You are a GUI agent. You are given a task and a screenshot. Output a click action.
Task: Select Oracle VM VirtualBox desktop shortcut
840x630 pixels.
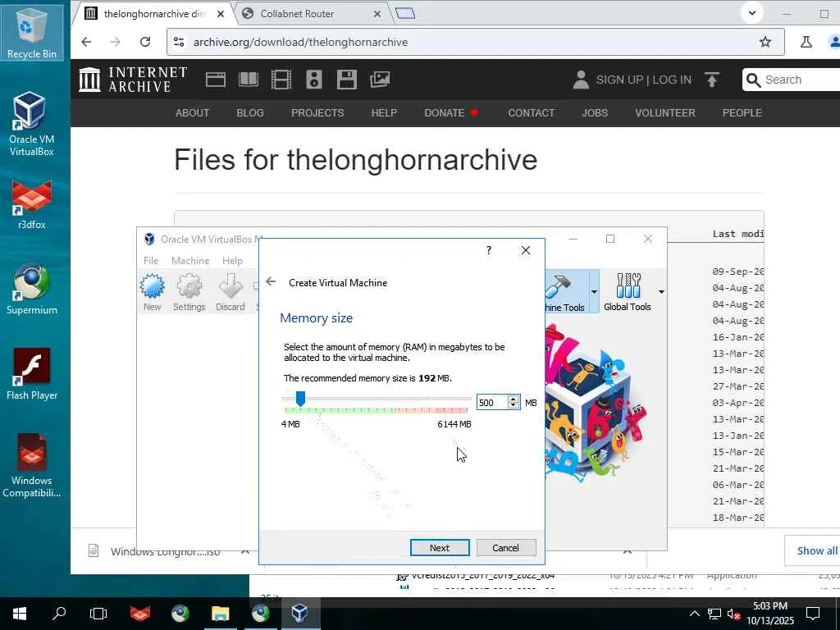coord(31,125)
